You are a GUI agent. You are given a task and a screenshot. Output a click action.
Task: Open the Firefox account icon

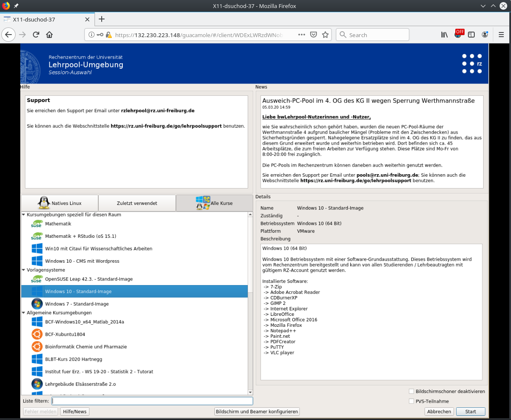coord(485,35)
